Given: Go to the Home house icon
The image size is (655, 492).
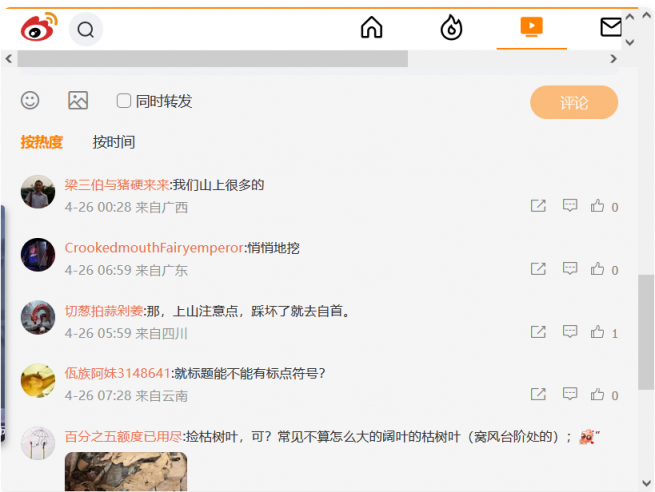Looking at the screenshot, I should point(371,28).
